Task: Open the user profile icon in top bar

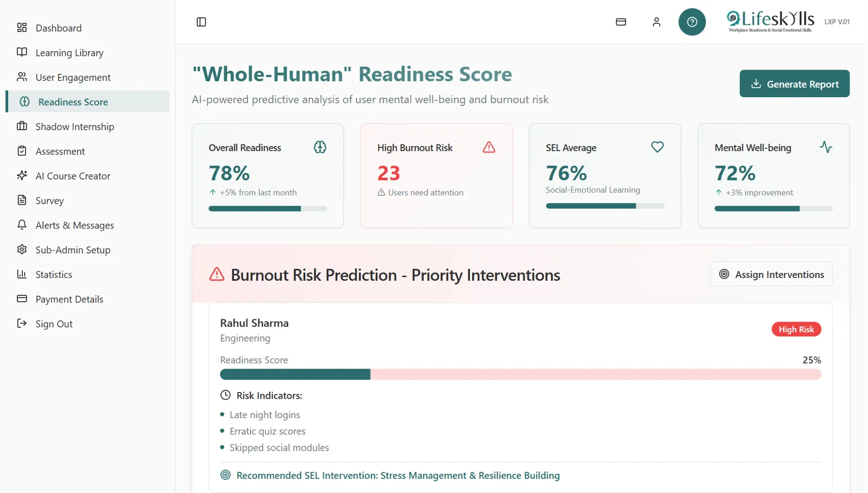Action: [656, 22]
